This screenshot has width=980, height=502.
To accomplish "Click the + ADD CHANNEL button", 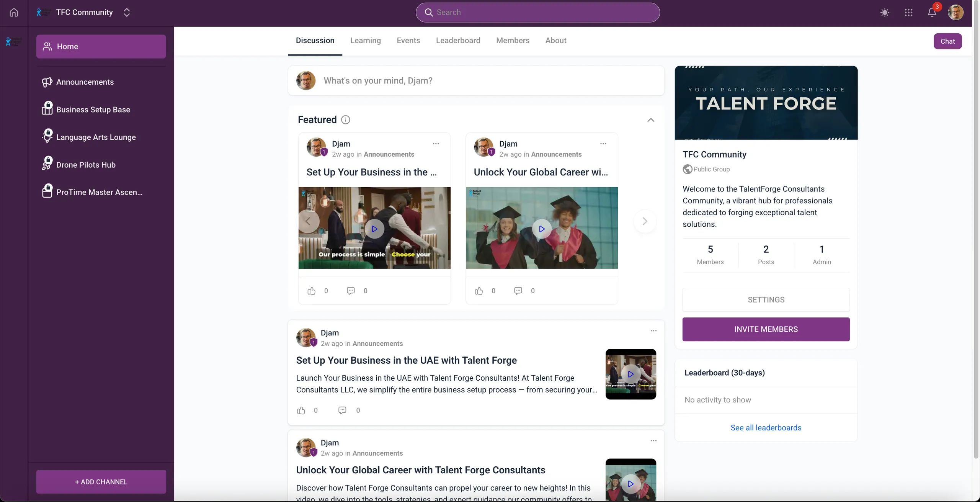I will pos(101,482).
